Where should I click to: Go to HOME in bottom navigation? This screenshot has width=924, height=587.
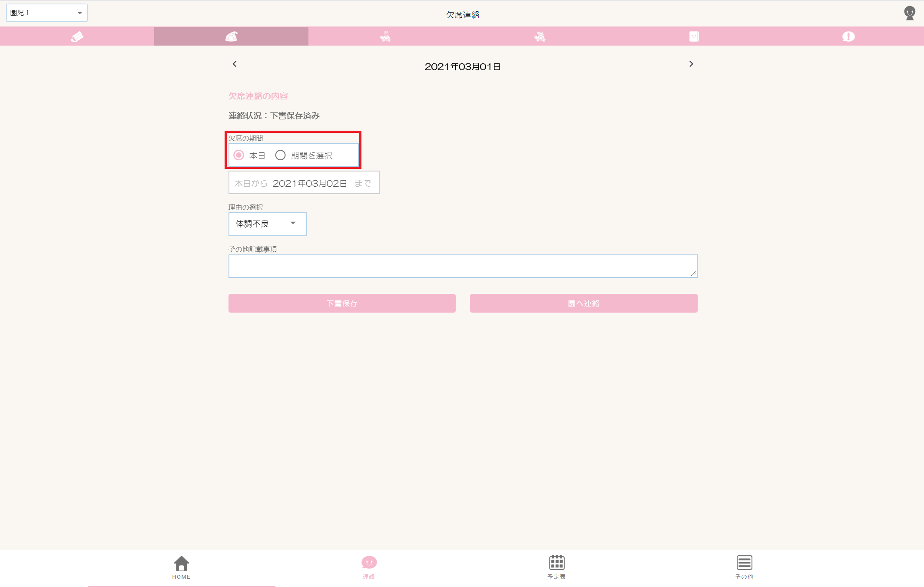181,567
